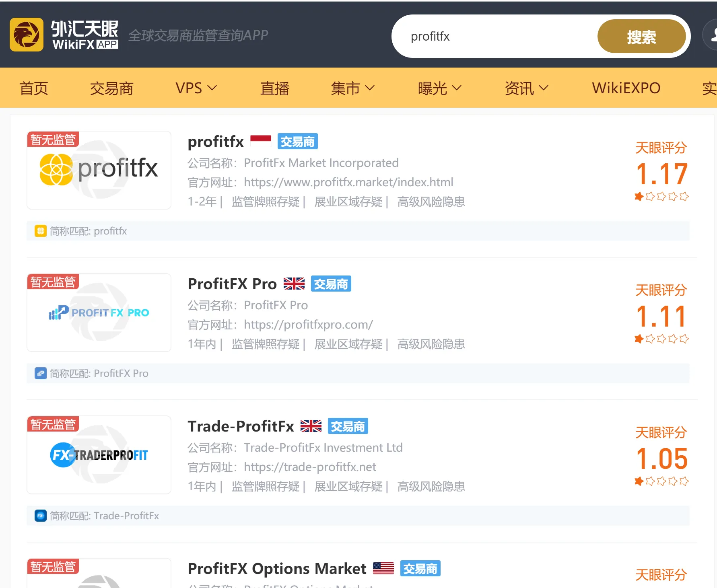Click the 暂无监管 badge on profitfx card
Viewport: 717px width, 588px height.
click(x=53, y=139)
